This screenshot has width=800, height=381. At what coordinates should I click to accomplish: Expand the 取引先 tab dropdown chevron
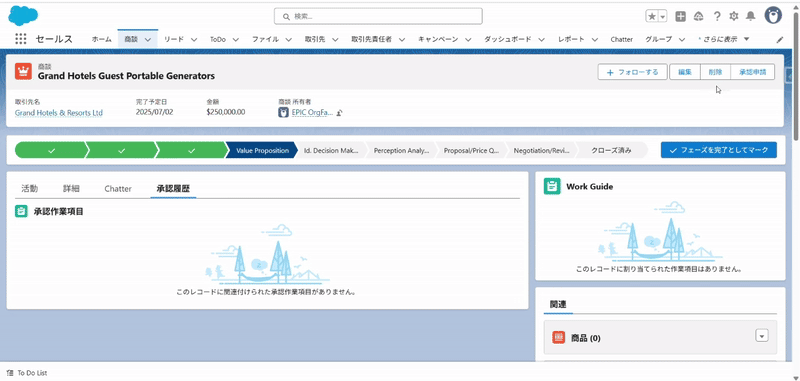335,39
